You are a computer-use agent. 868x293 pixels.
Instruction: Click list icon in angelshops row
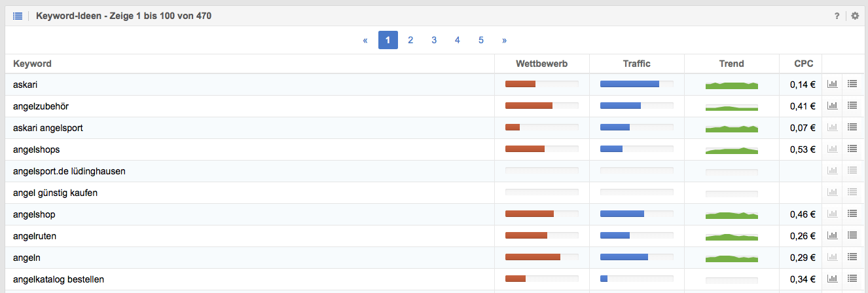pyautogui.click(x=852, y=149)
